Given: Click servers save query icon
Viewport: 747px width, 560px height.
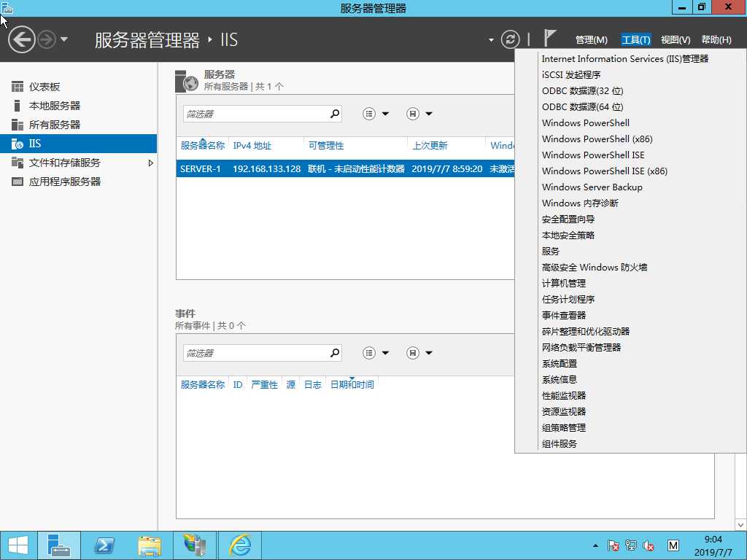Looking at the screenshot, I should [413, 114].
